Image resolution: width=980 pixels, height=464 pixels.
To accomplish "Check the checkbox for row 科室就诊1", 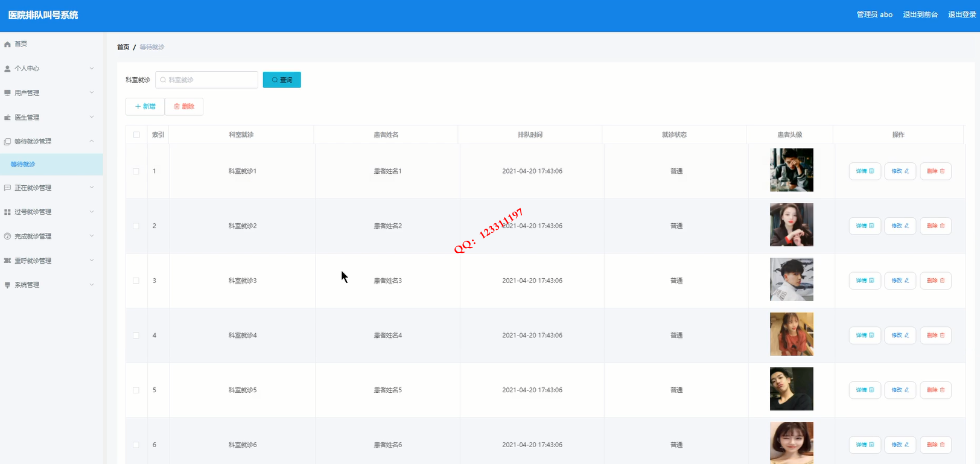I will (136, 171).
